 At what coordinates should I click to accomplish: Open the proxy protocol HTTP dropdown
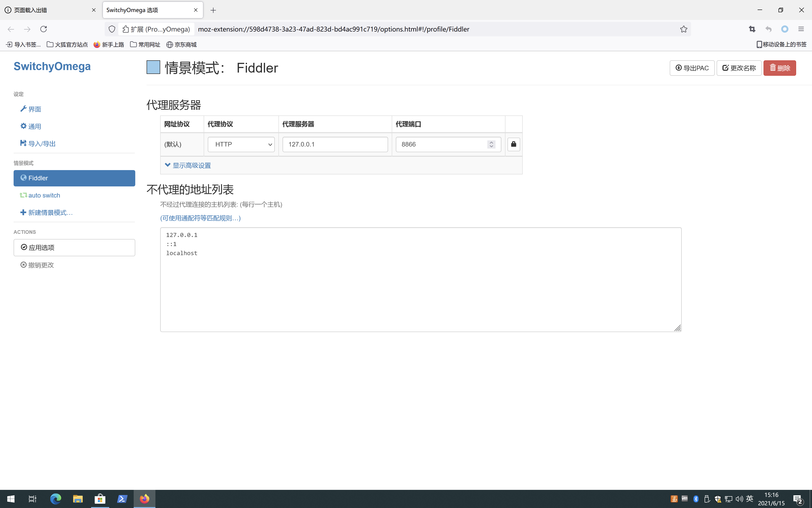coord(241,144)
